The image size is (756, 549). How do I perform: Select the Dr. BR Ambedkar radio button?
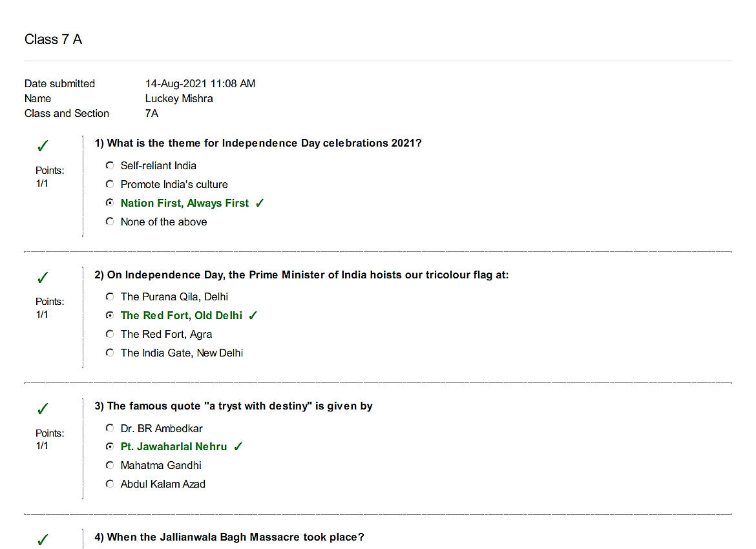pyautogui.click(x=110, y=428)
